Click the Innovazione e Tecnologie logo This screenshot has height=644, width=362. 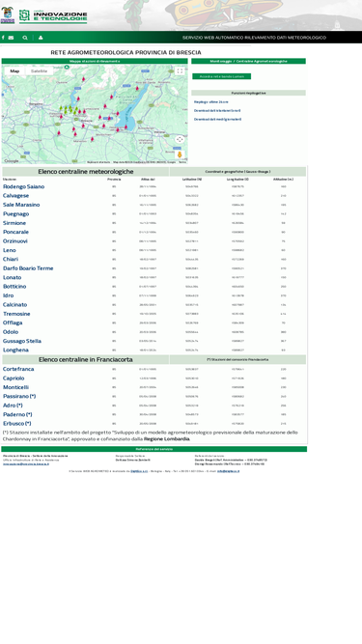(x=53, y=15)
